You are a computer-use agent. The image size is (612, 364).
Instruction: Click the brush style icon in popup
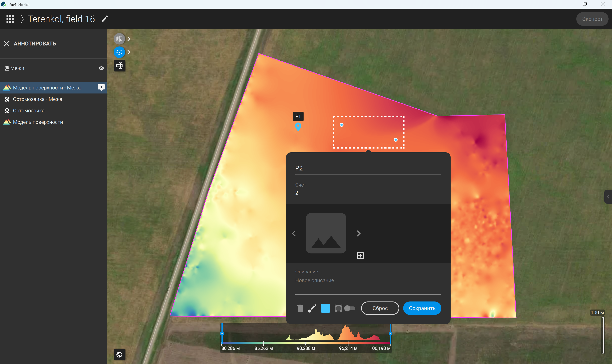click(312, 308)
